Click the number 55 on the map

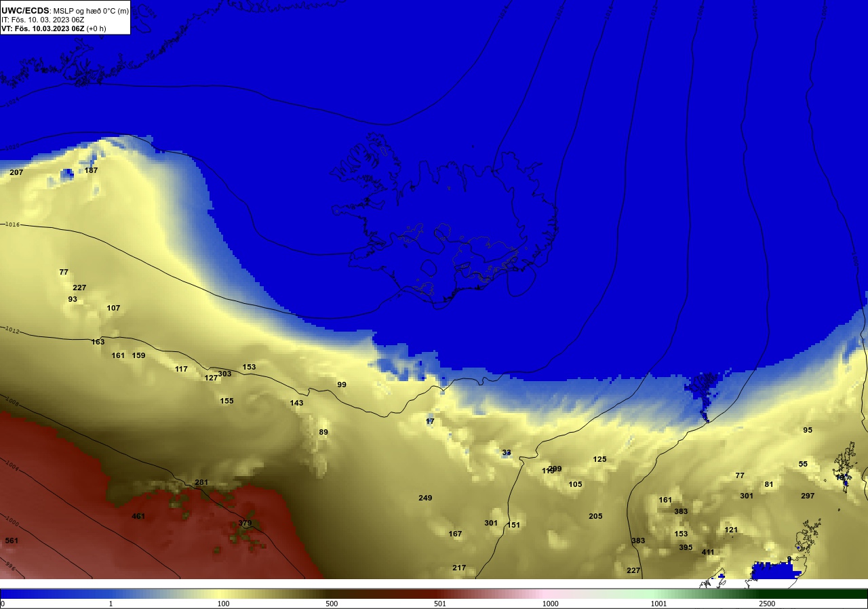(803, 464)
